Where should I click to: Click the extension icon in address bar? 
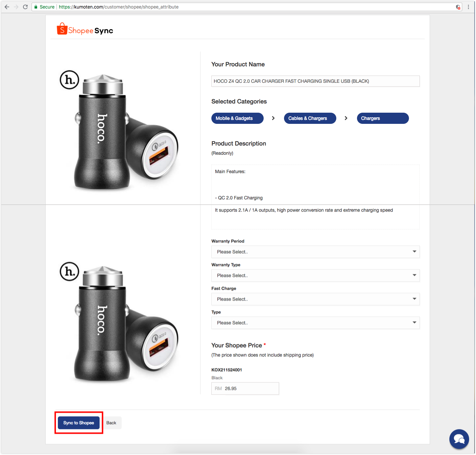pyautogui.click(x=458, y=7)
